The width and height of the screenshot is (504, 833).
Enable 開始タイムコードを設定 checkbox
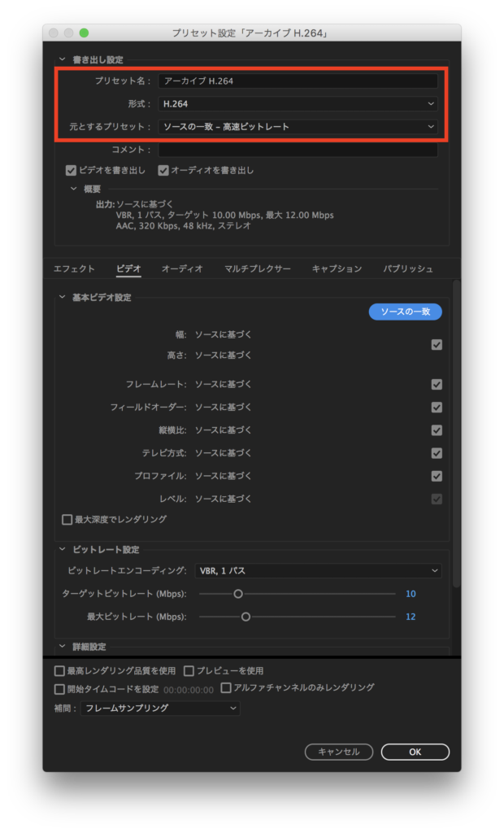tap(59, 689)
